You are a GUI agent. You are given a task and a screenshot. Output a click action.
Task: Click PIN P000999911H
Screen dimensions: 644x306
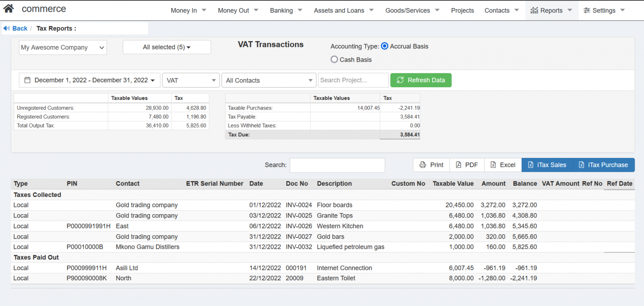coord(87,268)
